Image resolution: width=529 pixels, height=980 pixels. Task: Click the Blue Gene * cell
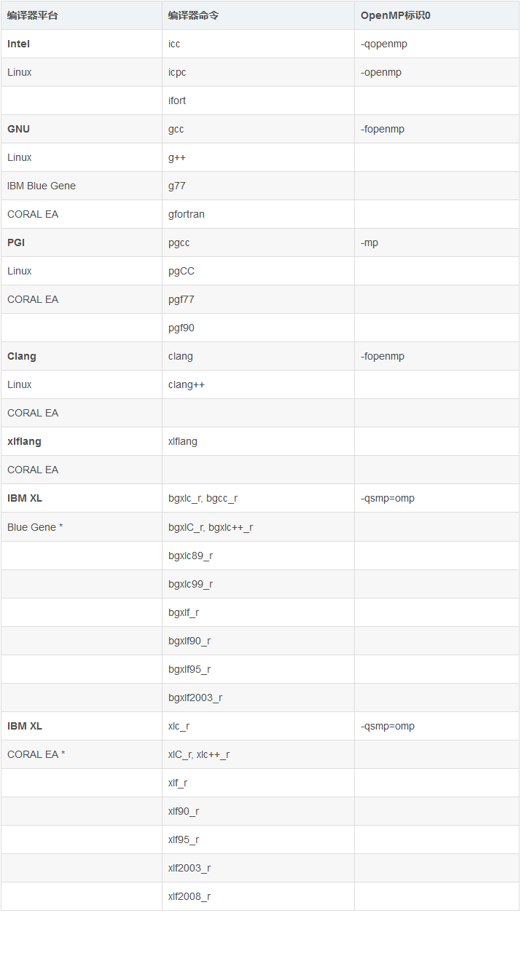(x=35, y=526)
